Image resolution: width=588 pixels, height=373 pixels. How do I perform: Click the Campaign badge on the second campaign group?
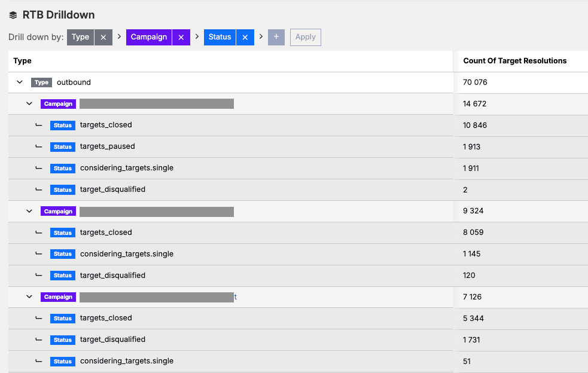pos(57,210)
